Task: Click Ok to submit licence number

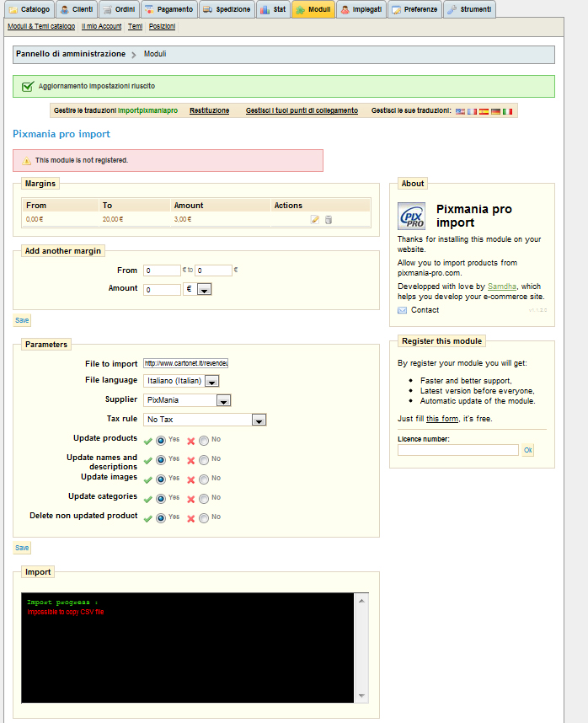Action: [x=528, y=450]
